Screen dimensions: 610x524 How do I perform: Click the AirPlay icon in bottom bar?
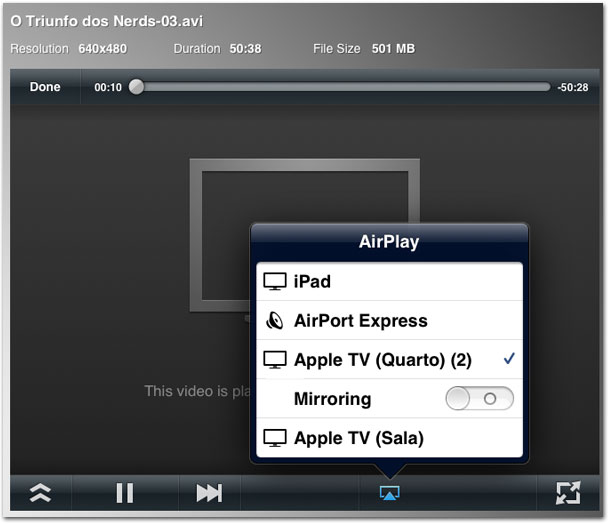pyautogui.click(x=389, y=493)
